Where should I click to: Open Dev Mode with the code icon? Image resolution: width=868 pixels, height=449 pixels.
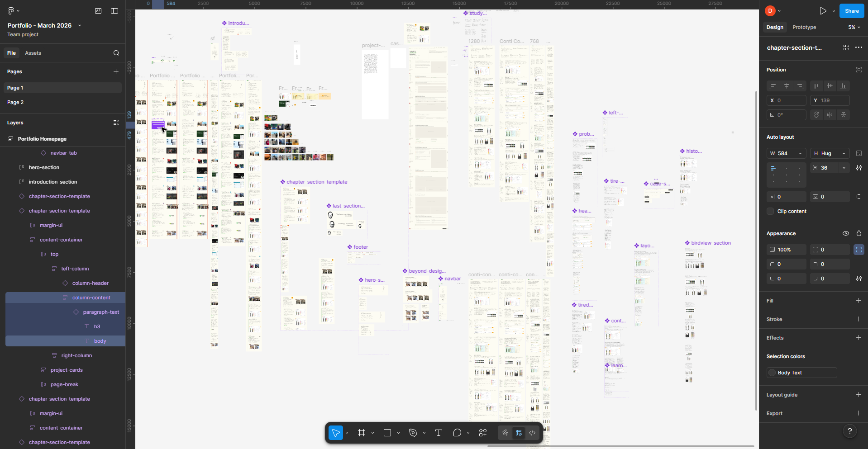coord(532,433)
